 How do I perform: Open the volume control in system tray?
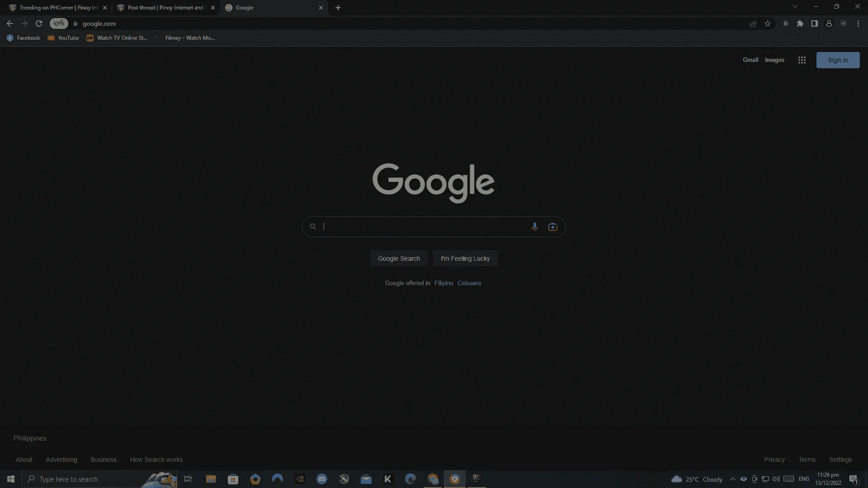tap(776, 479)
